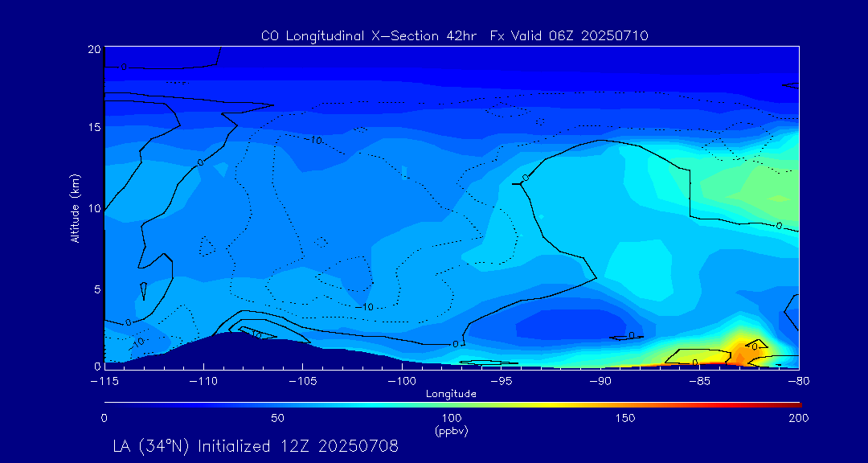This screenshot has width=868, height=463.
Task: Click the colorbar scale label '0'
Action: 104,418
